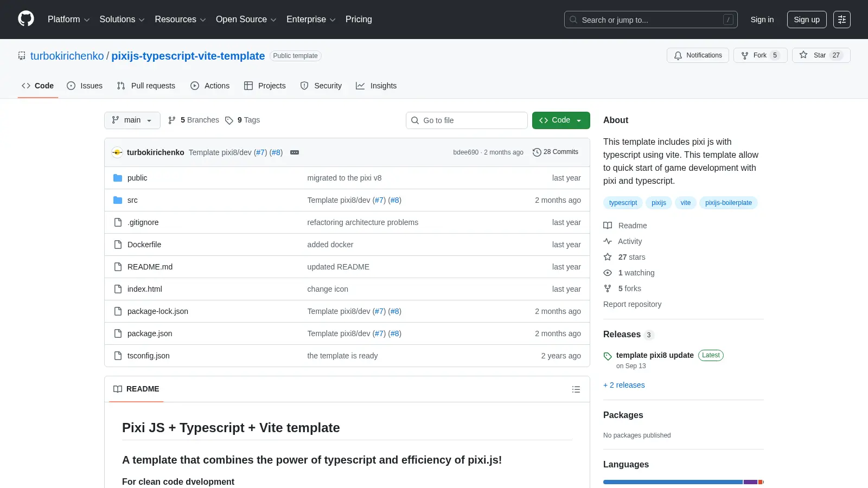Open commit hash bdee690
This screenshot has width=868, height=488.
(x=466, y=152)
